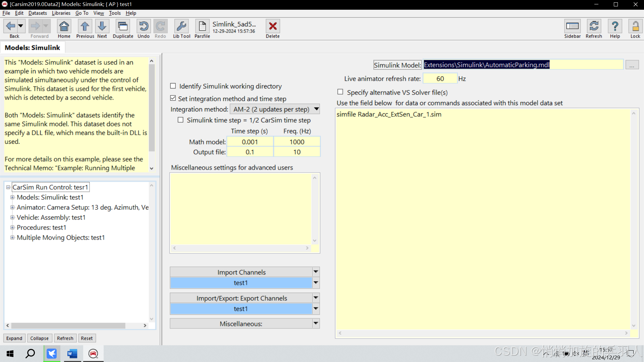Open Import Channels dropdown arrow

[x=316, y=272]
